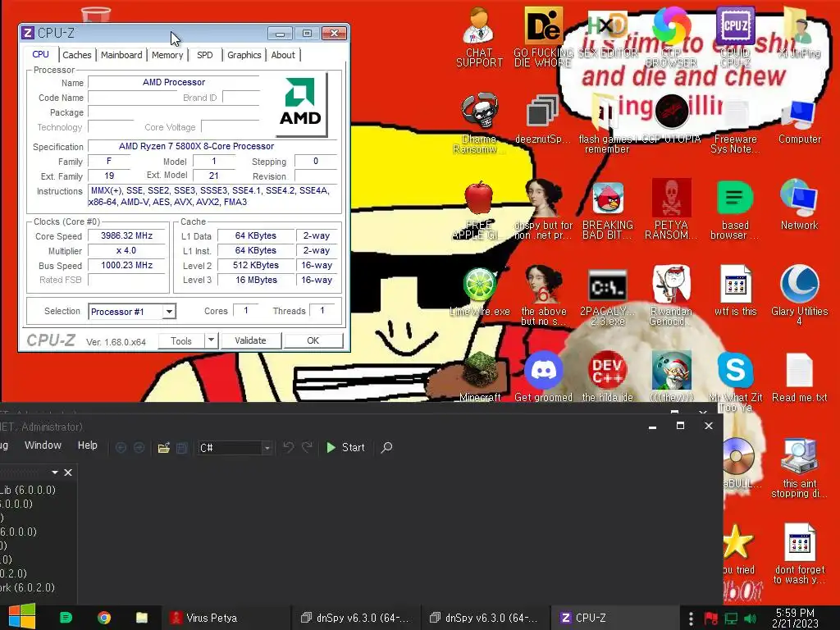
Task: Click the Instructions list text field
Action: [212, 196]
